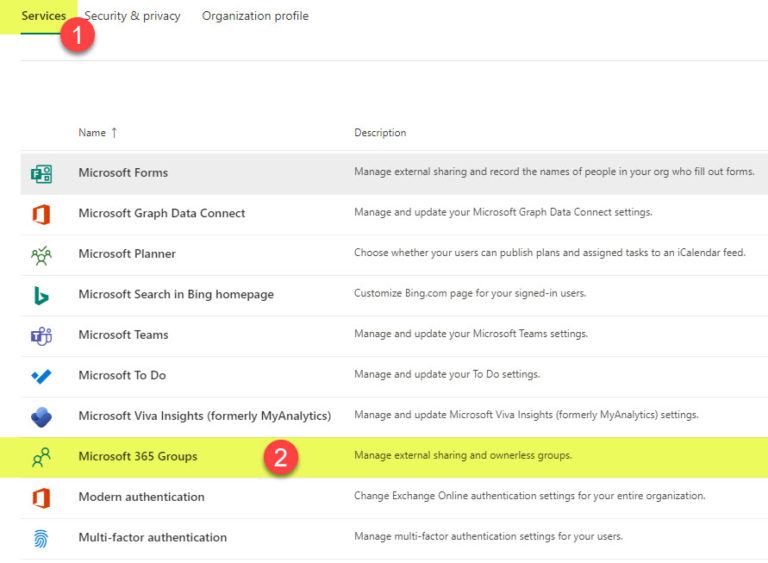Open Microsoft Forms settings

[x=123, y=172]
